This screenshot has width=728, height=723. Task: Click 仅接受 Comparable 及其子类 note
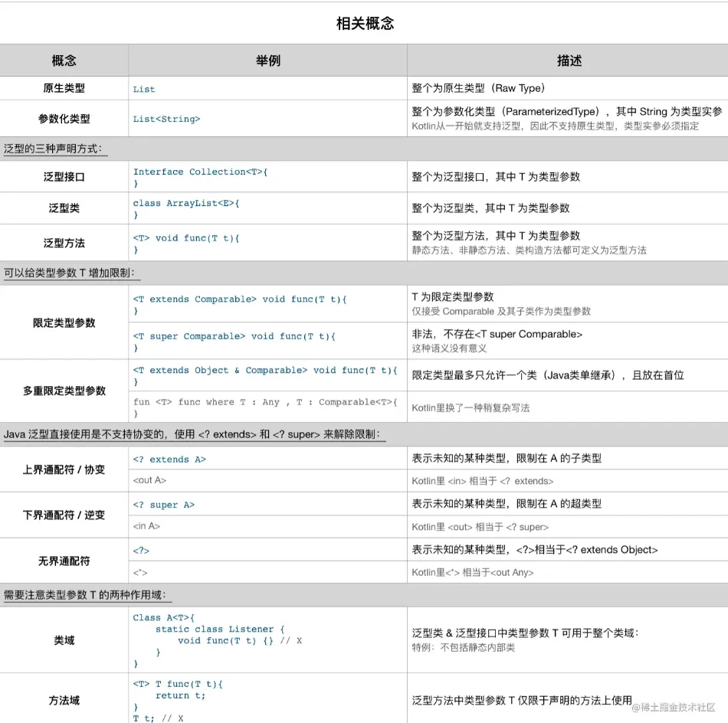click(501, 312)
